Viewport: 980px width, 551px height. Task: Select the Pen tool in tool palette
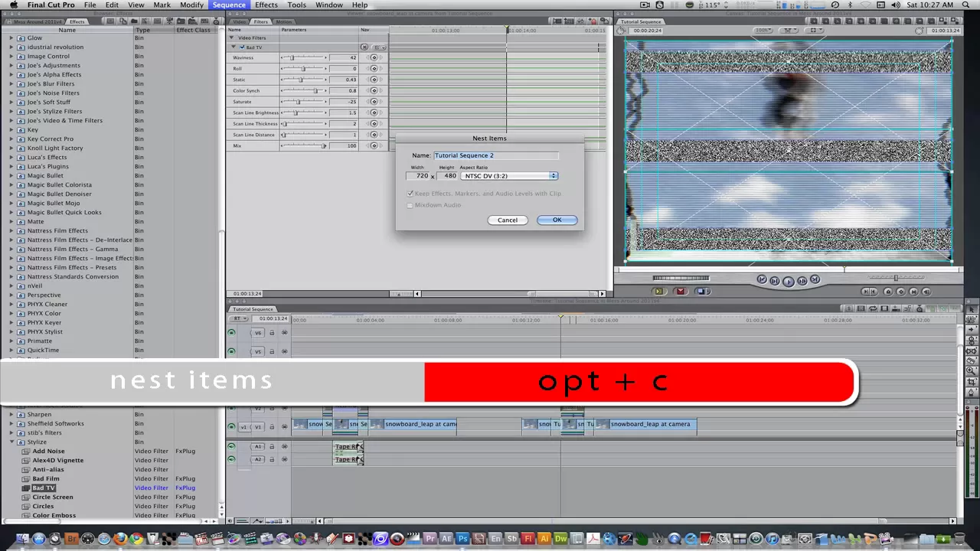972,393
